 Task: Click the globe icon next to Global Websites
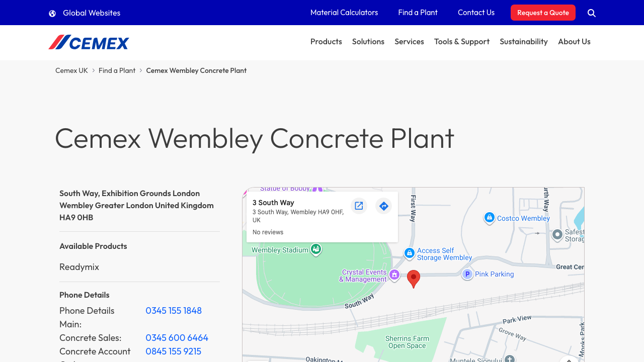52,13
